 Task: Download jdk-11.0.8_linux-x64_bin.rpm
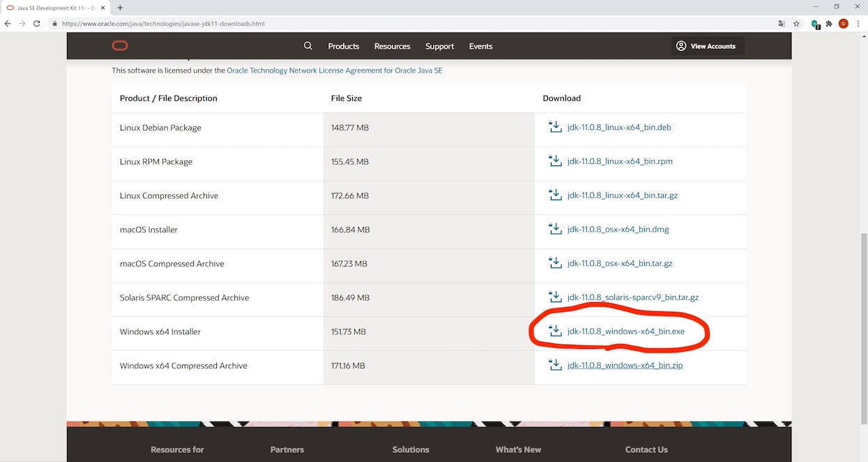(620, 161)
